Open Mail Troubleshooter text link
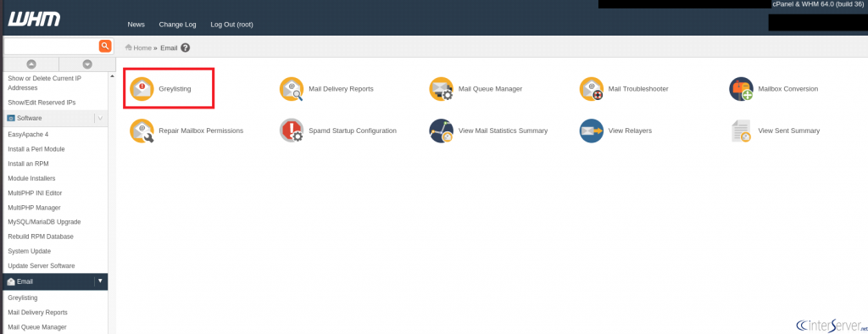Viewport: 868px width, 334px height. pos(638,89)
